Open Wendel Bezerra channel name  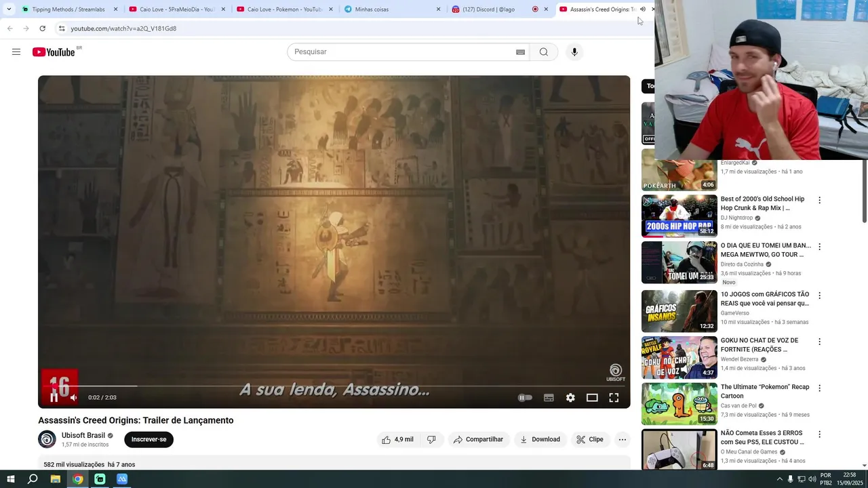740,359
